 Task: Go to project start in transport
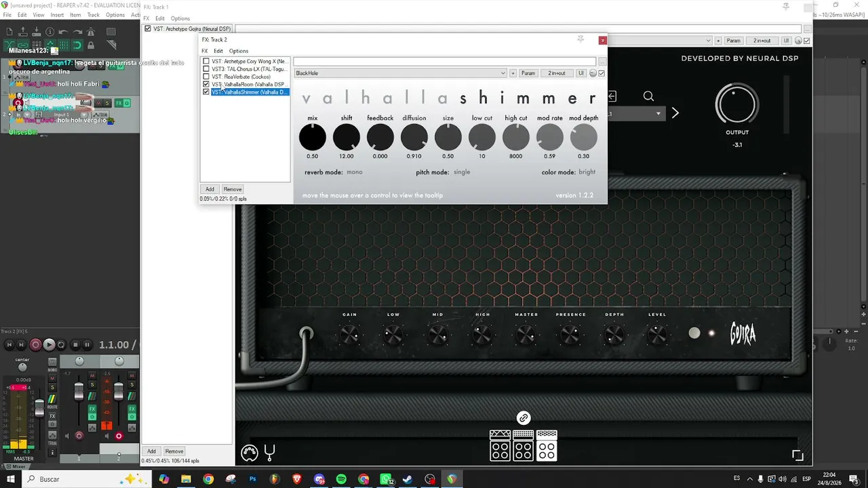point(9,345)
